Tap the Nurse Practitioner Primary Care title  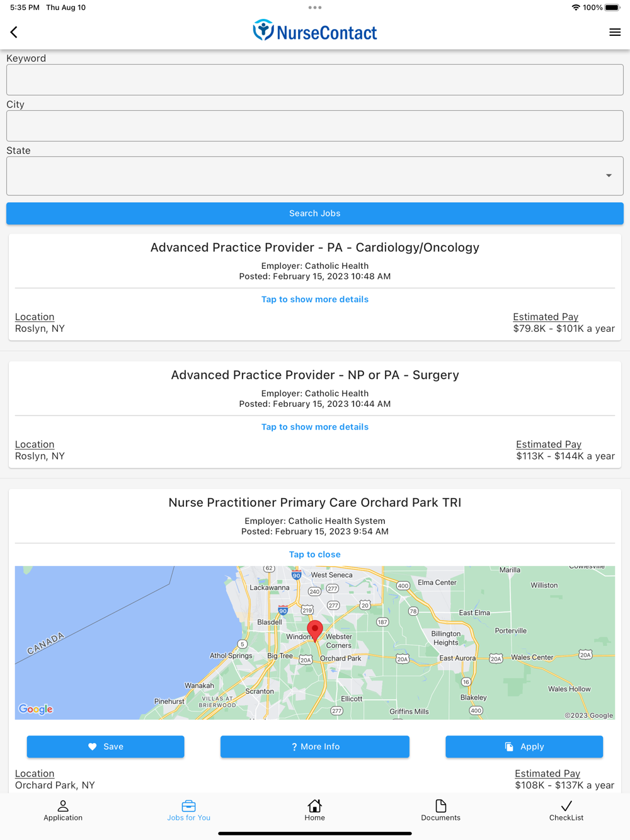[315, 502]
